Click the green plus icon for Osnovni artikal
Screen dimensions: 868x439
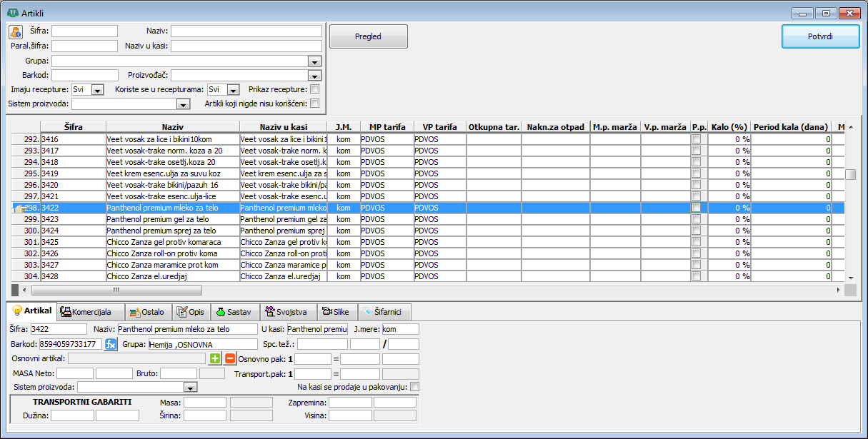click(x=215, y=358)
